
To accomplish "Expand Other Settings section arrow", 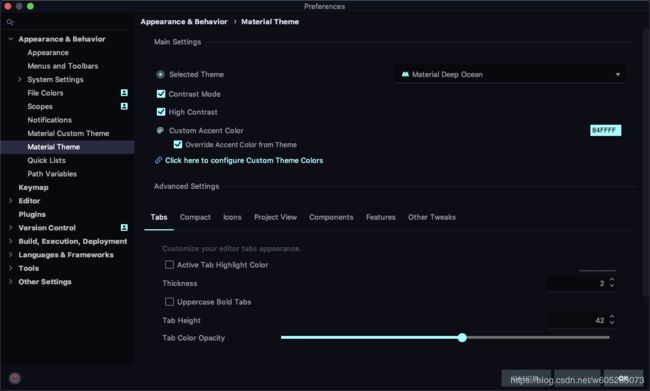I will 11,282.
